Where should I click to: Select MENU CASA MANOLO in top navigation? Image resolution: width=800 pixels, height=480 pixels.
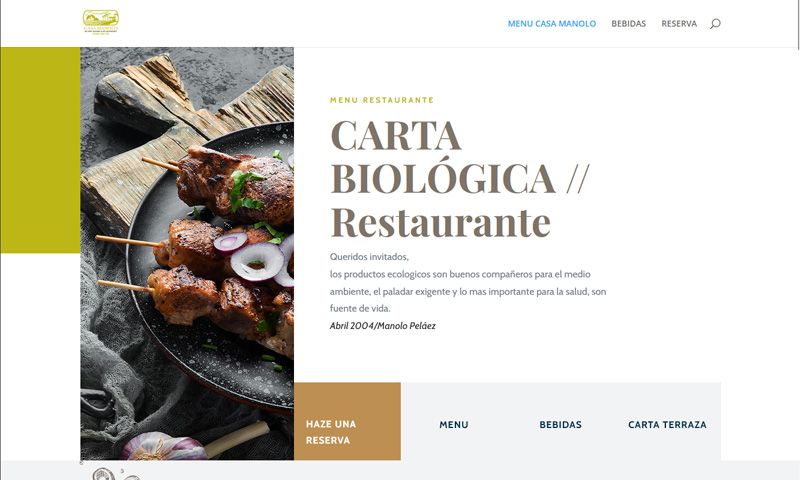point(552,23)
